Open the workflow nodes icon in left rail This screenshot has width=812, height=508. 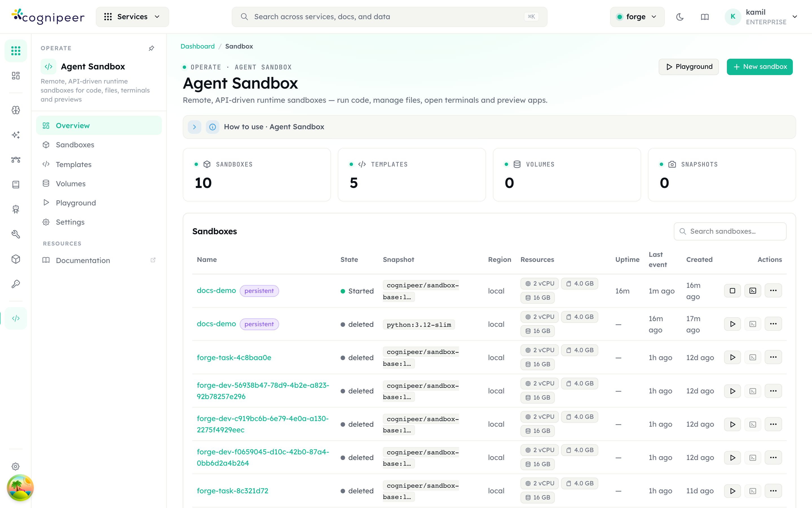tap(16, 159)
